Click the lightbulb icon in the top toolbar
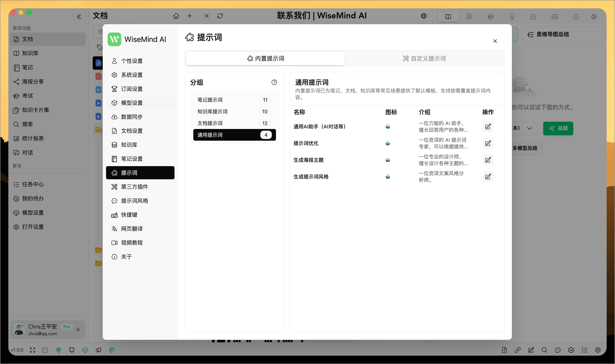The width and height of the screenshot is (615, 364). click(x=512, y=16)
